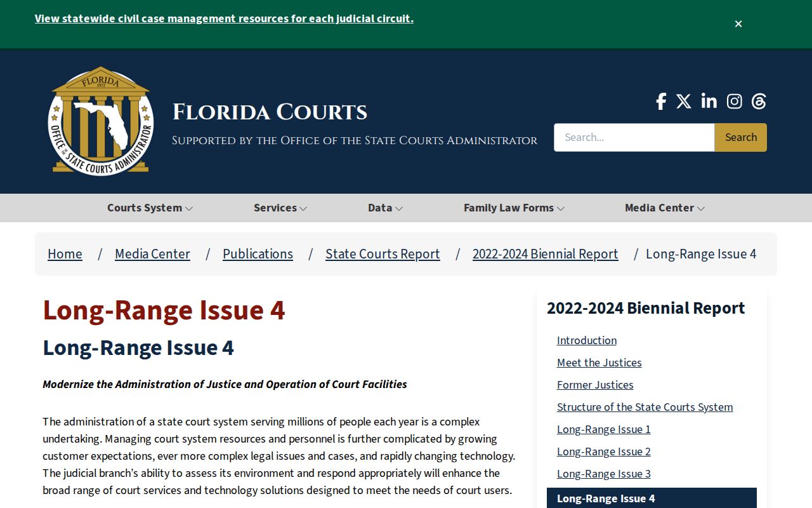This screenshot has height=508, width=812.
Task: Dismiss the green announcement banner
Action: coord(738,24)
